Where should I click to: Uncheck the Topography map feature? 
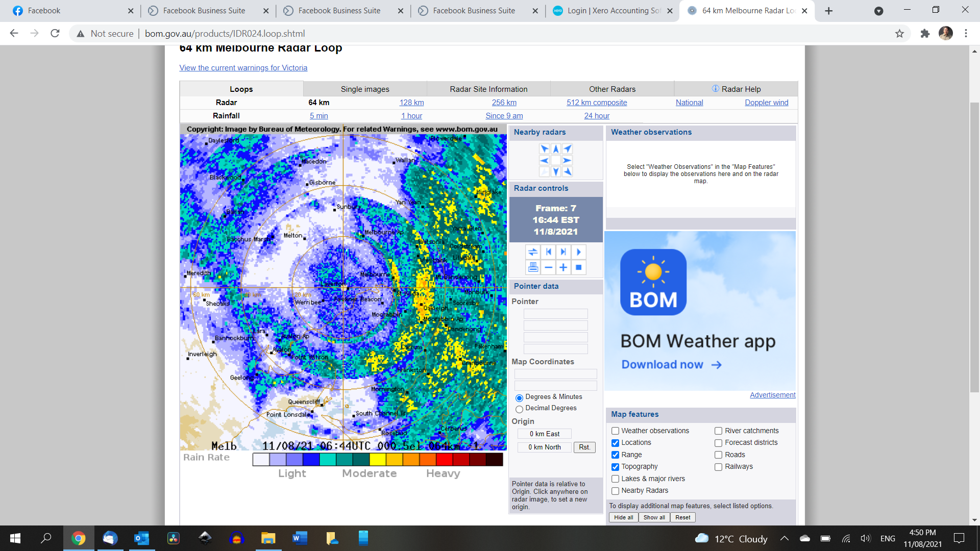click(x=615, y=467)
